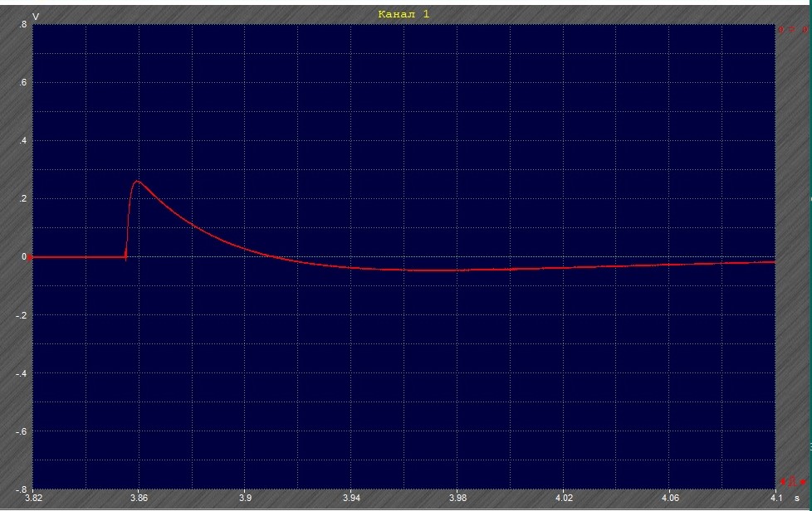Click the ".6" voltage axis label
812x511 pixels.
pos(23,82)
